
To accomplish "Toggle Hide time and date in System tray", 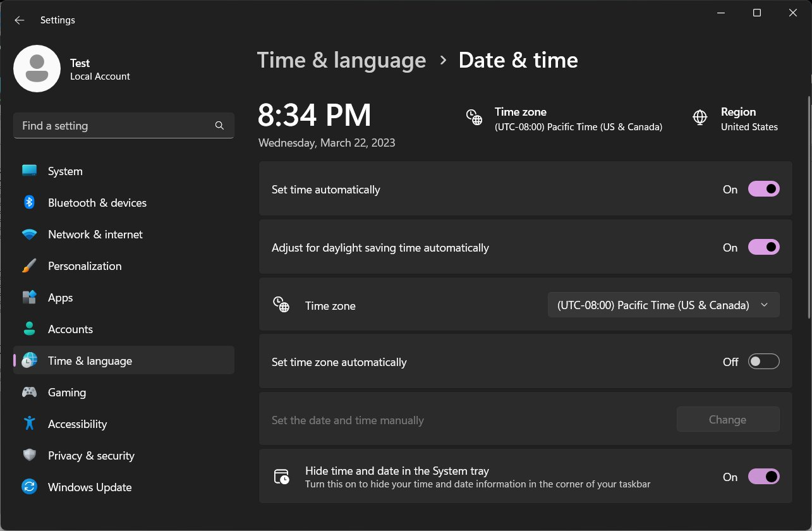I will coord(763,477).
